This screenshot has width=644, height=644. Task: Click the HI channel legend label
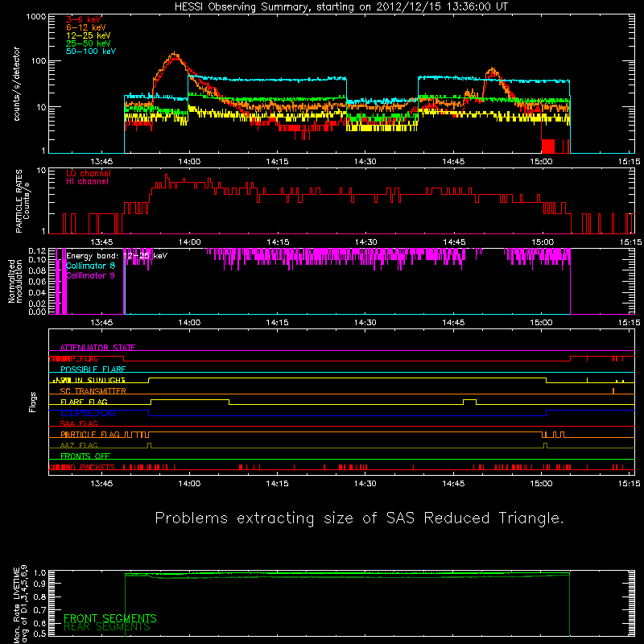pyautogui.click(x=87, y=182)
